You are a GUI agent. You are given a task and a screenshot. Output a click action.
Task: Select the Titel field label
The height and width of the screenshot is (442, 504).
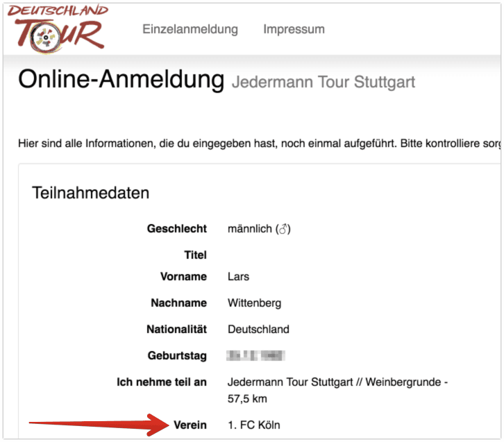point(195,255)
